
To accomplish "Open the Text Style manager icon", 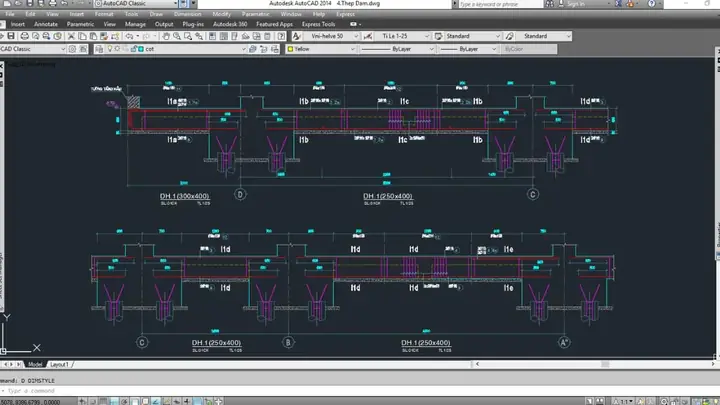I will (x=297, y=36).
